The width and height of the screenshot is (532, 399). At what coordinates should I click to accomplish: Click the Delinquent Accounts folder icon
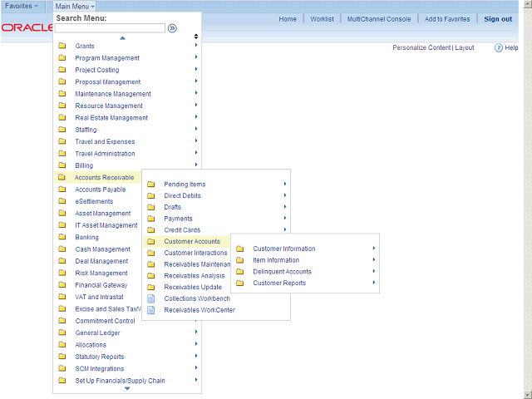(240, 272)
